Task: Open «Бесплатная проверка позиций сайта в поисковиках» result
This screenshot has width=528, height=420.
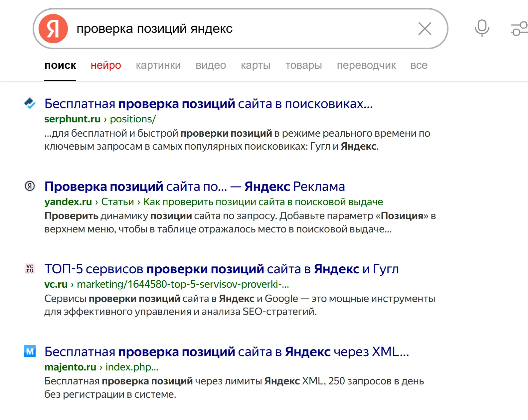Action: click(209, 104)
